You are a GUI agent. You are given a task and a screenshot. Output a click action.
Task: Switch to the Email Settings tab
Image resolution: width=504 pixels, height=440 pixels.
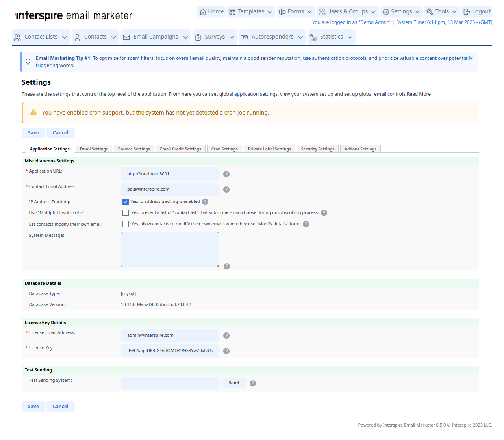(94, 149)
